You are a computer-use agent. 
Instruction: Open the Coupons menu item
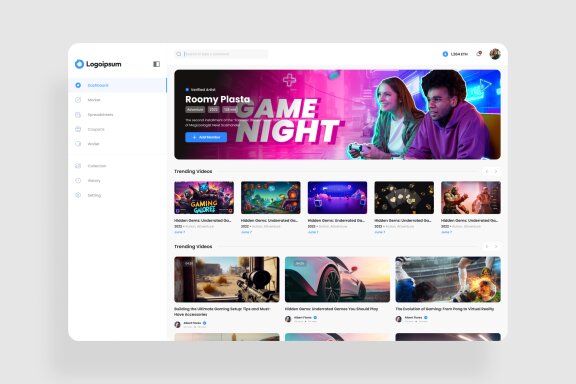click(118, 129)
